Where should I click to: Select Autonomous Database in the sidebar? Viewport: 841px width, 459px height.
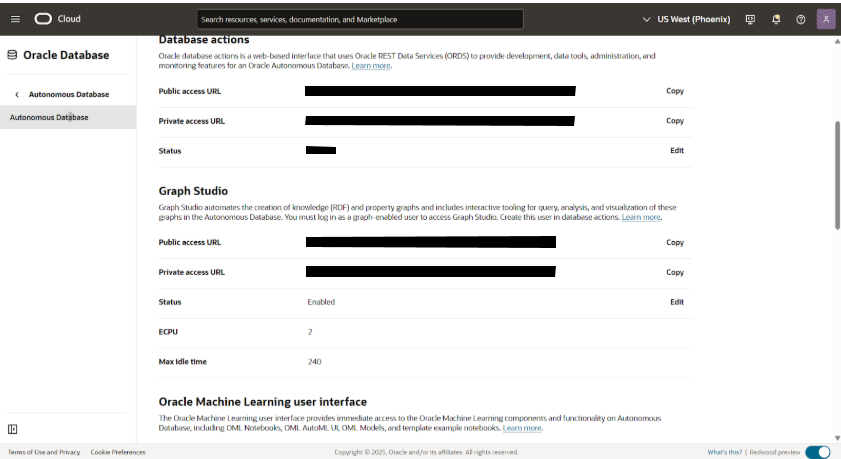click(x=49, y=117)
